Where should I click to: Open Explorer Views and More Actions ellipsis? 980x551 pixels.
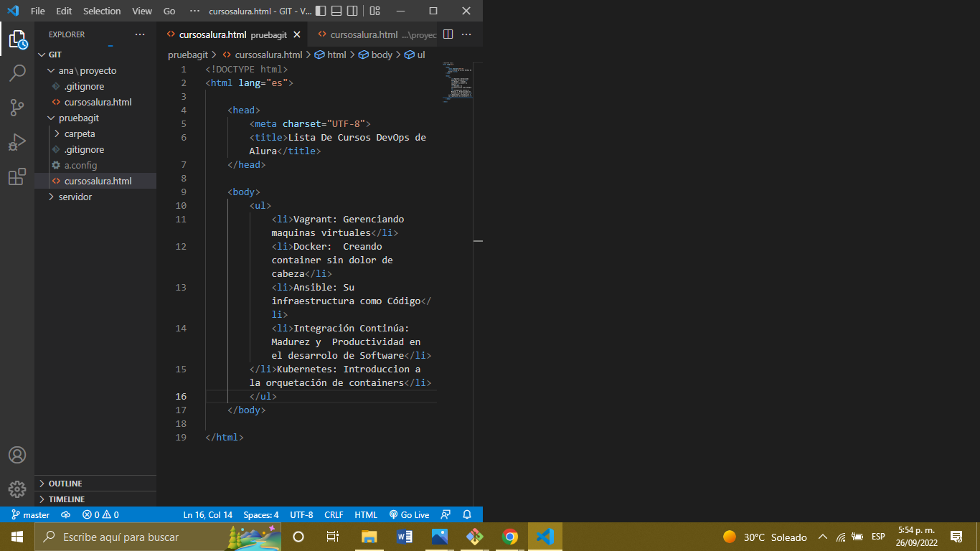[140, 34]
